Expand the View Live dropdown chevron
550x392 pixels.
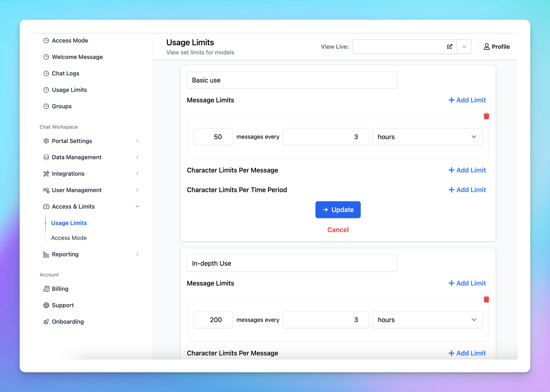(464, 47)
